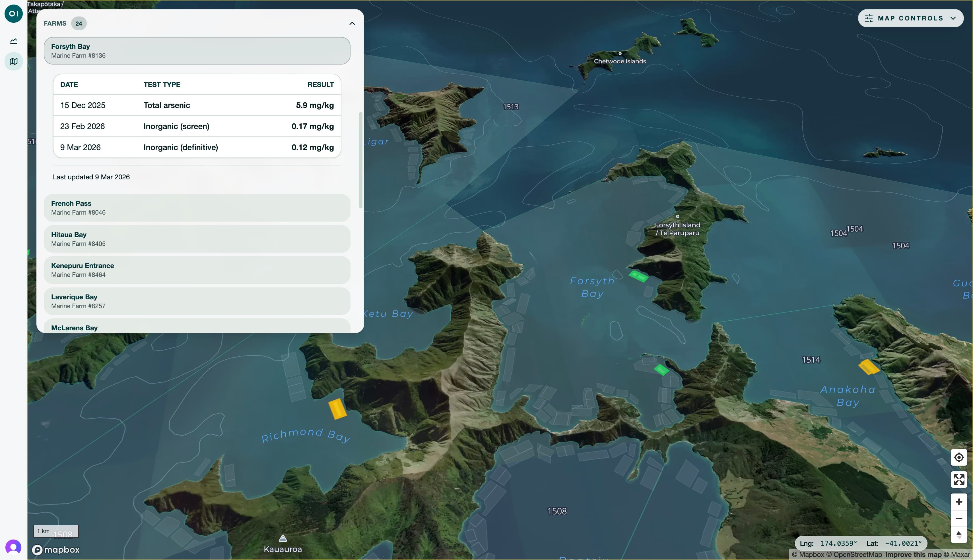The width and height of the screenshot is (973, 560).
Task: Toggle fullscreen with the expand-arrows icon
Action: 959,479
